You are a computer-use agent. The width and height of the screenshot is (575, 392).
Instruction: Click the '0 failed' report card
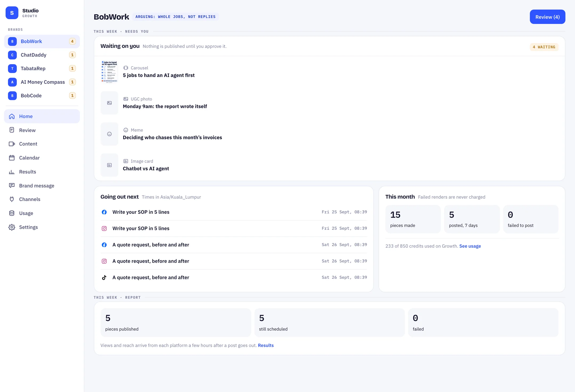[483, 323]
